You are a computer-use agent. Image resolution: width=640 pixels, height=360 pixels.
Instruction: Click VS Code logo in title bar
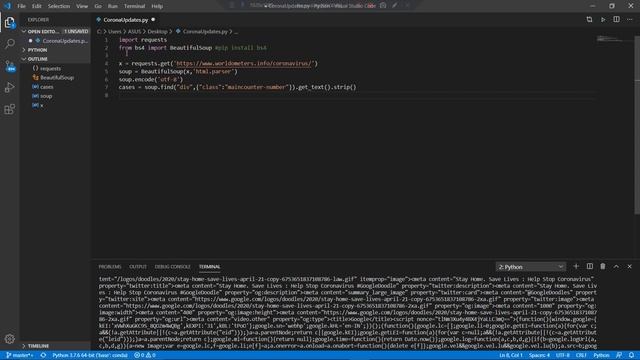7,6
